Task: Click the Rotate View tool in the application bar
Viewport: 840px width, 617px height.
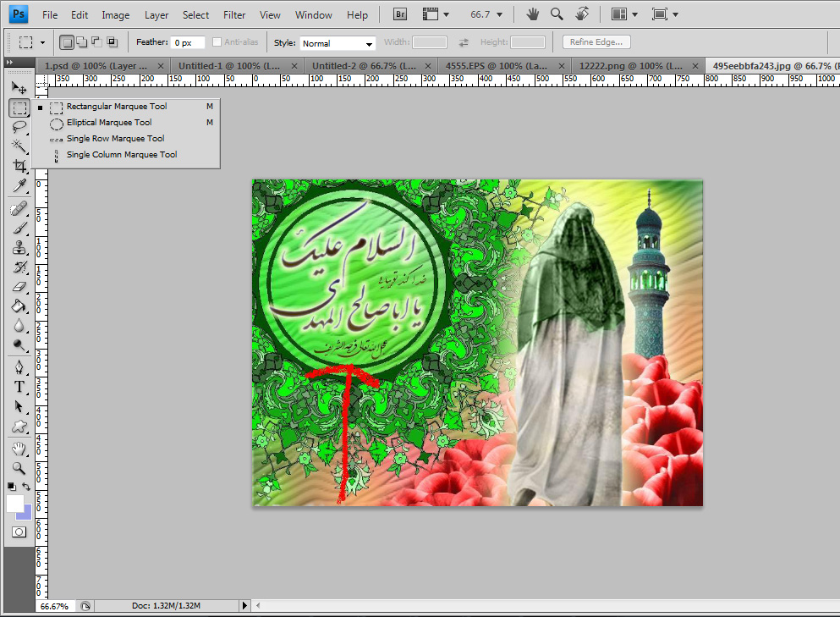Action: pos(582,14)
